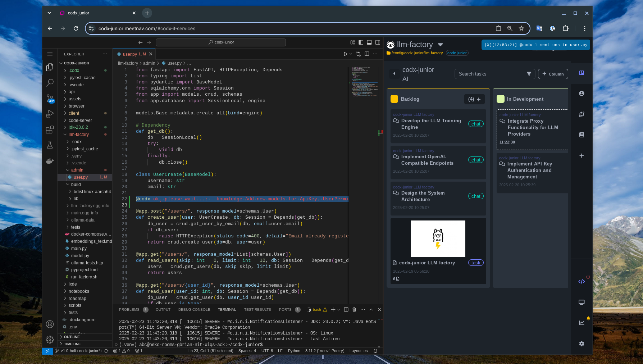Click the yellow Backlog column color swatch
This screenshot has width=643, height=364.
coord(394,99)
